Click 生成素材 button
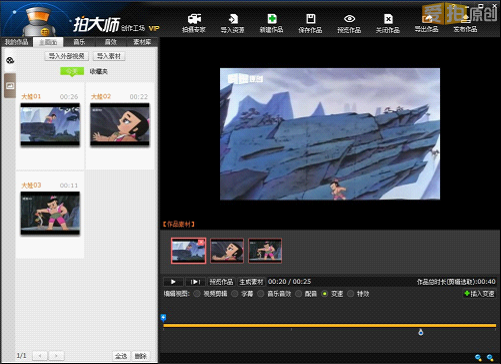Image resolution: width=501 pixels, height=364 pixels. click(251, 282)
